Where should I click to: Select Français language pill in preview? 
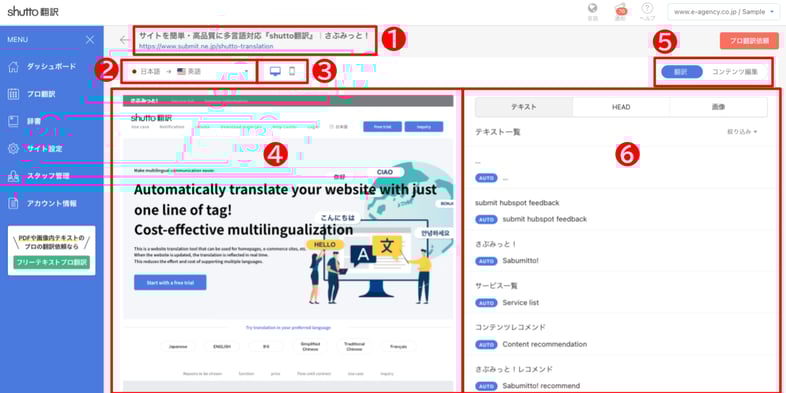tap(399, 346)
